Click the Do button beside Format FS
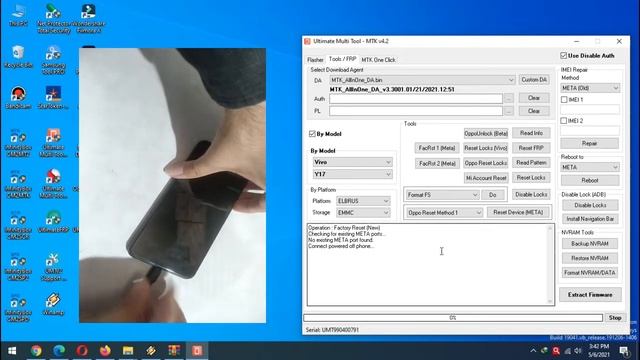This screenshot has width=640, height=360. 493,195
